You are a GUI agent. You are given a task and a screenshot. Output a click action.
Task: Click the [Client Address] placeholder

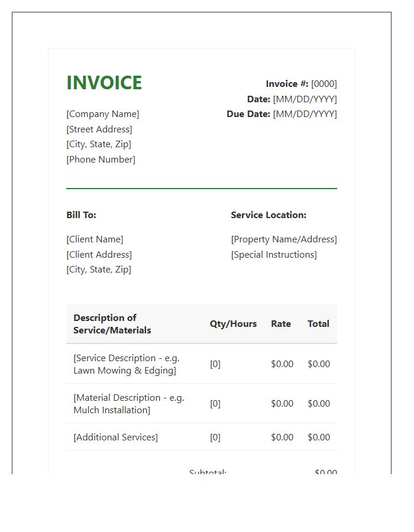tap(99, 254)
